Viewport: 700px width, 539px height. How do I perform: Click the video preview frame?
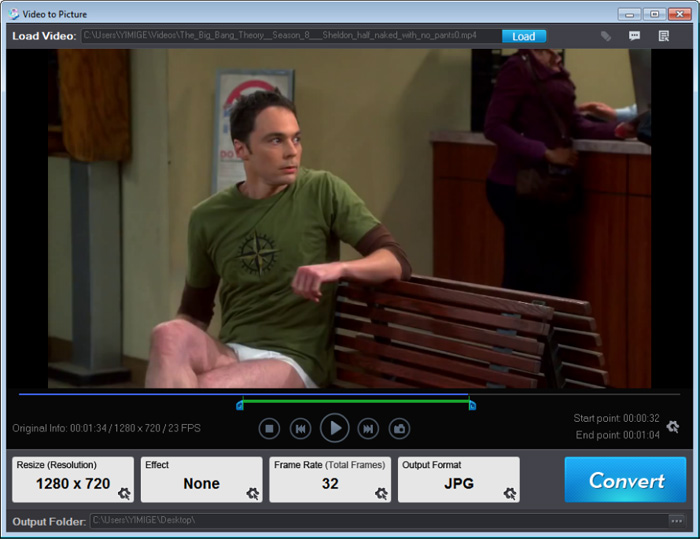pos(350,218)
